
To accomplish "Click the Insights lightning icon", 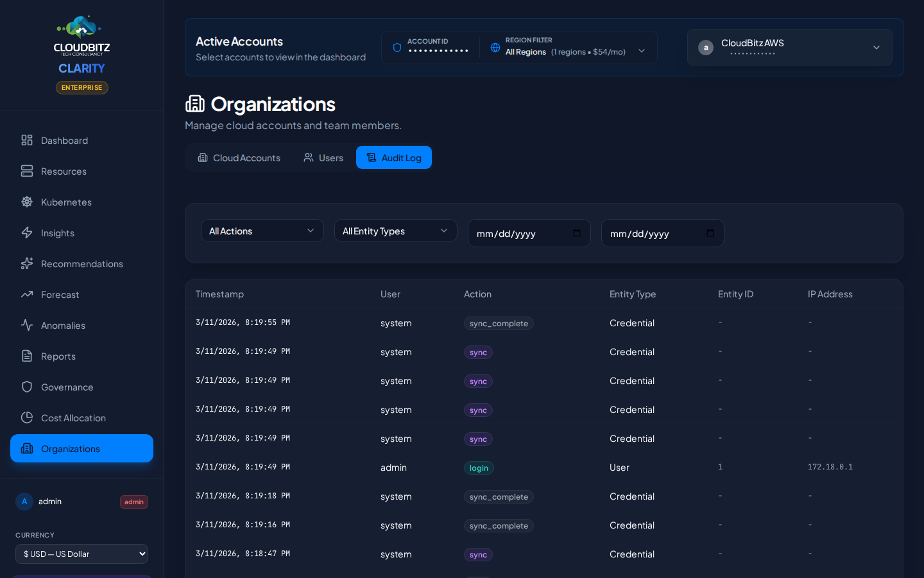I will [26, 232].
